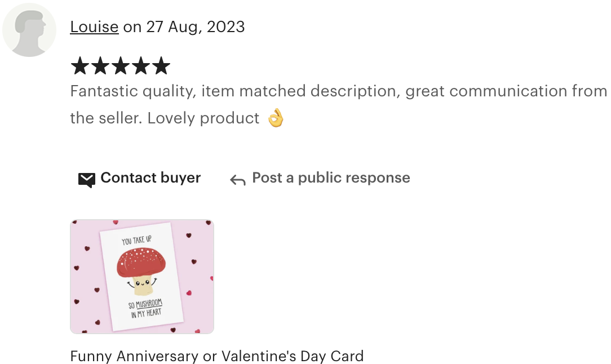Click the red mushroom illustration on the card
This screenshot has height=364, width=611.
[141, 270]
